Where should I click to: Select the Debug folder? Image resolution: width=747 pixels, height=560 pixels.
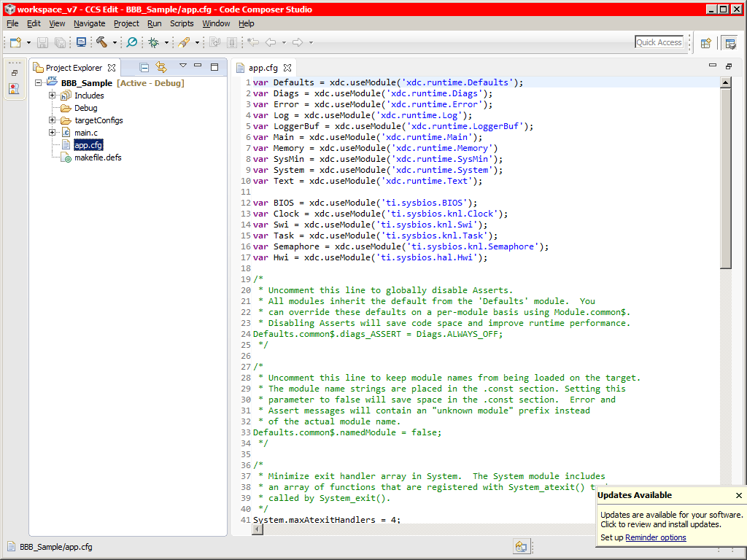[x=86, y=108]
